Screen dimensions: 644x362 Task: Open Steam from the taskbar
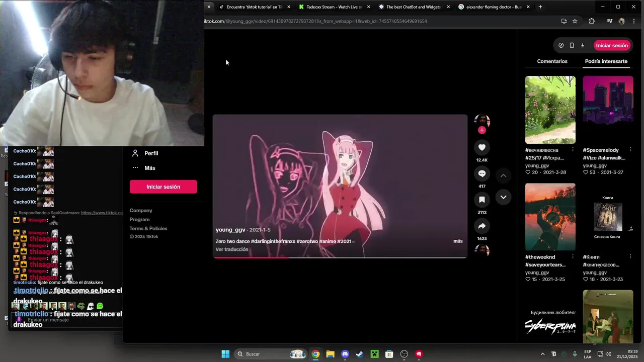(x=359, y=354)
